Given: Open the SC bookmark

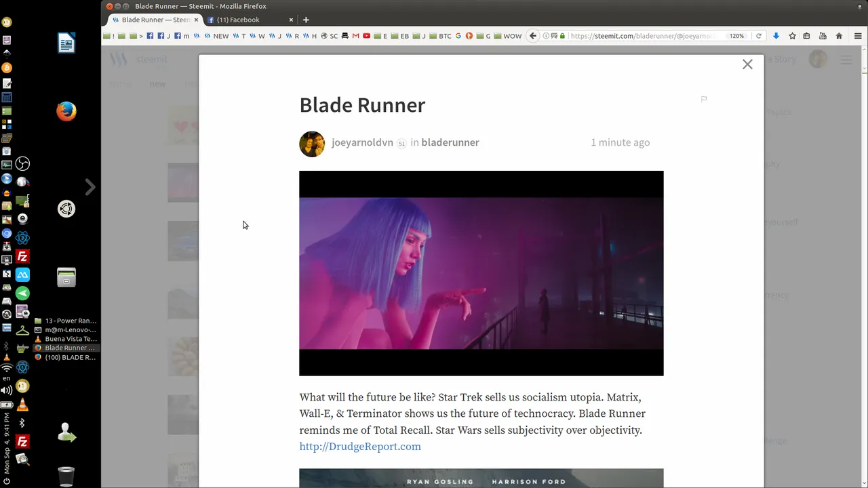Looking at the screenshot, I should 330,36.
